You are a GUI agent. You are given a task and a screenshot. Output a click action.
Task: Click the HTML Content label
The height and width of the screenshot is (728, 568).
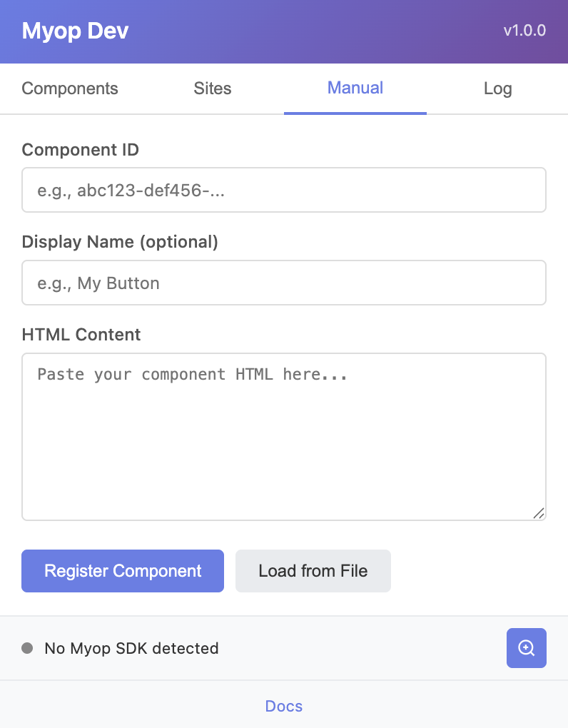(x=81, y=334)
